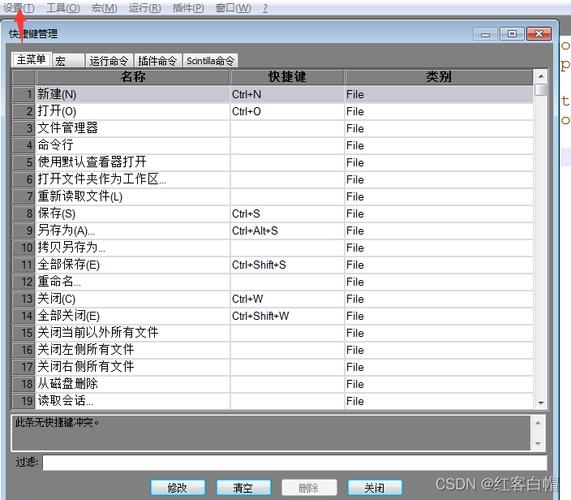Switch to the 插件命令 tab
The image size is (571, 500).
click(x=157, y=61)
